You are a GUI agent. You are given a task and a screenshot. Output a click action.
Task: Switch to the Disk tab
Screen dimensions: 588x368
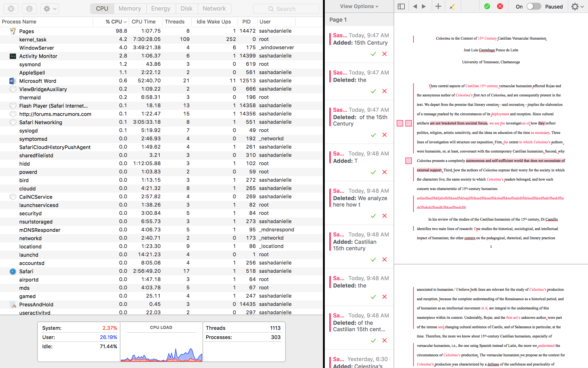click(x=186, y=9)
